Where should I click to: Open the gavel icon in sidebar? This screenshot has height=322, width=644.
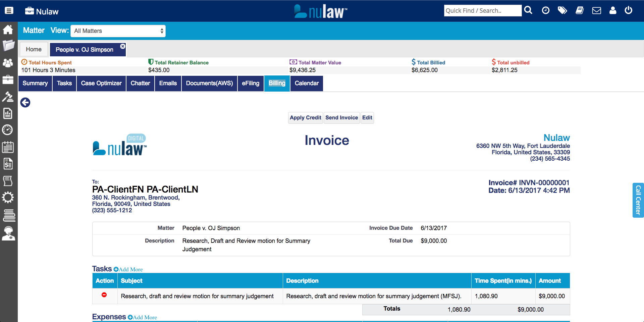point(8,97)
